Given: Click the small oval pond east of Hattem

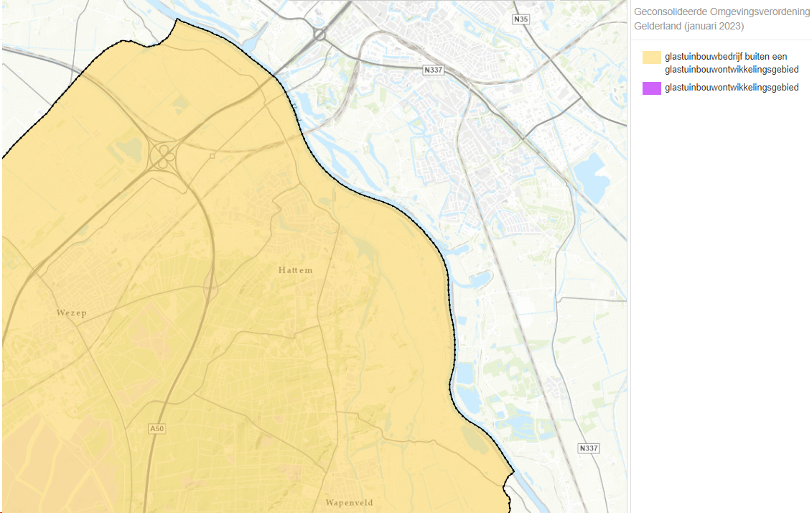Looking at the screenshot, I should pyautogui.click(x=480, y=279).
